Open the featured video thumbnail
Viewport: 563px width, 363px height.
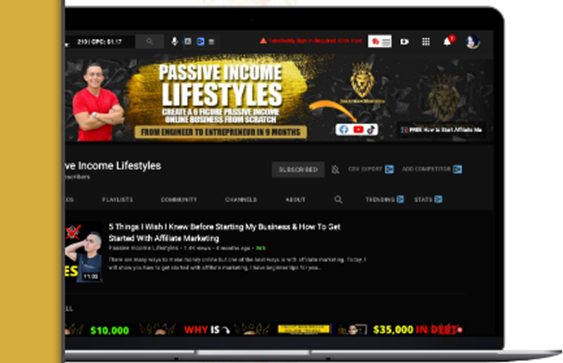[84, 252]
